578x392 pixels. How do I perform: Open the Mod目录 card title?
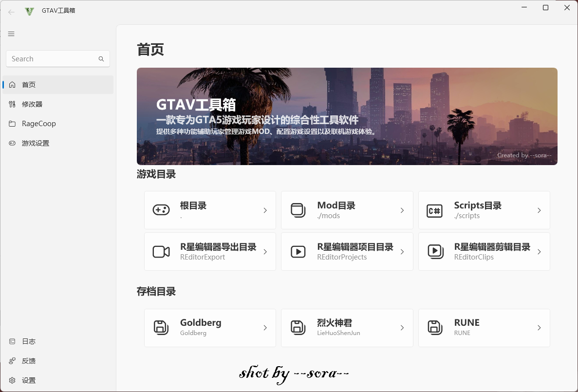click(x=336, y=206)
